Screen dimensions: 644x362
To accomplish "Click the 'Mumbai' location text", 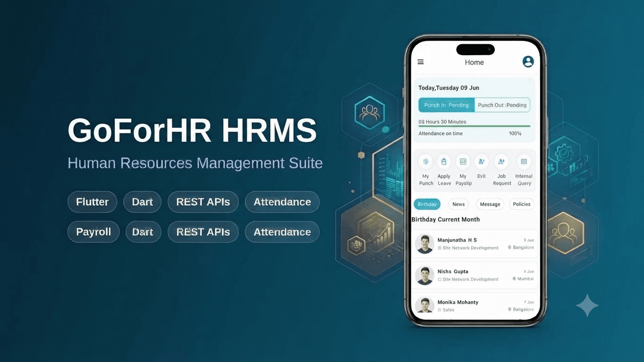I will pos(526,279).
